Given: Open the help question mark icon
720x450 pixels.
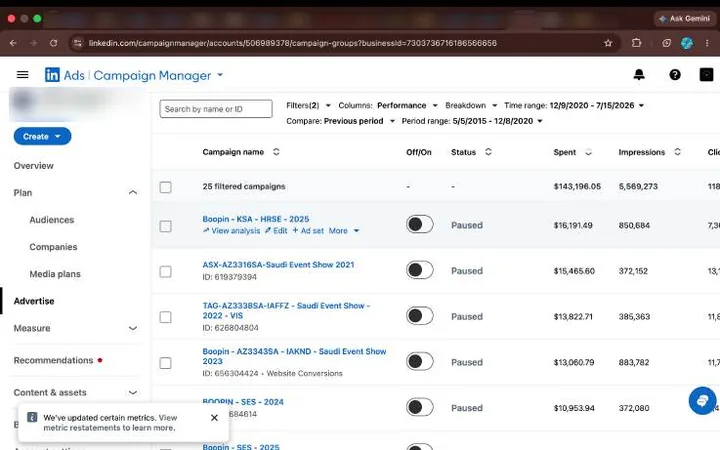Looking at the screenshot, I should pos(675,74).
